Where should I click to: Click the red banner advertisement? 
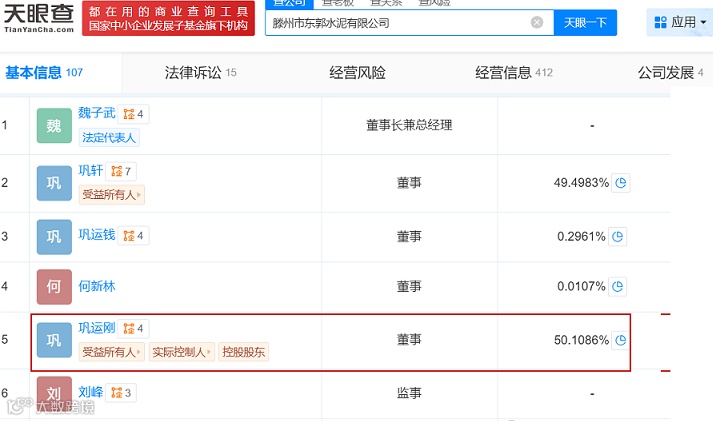(168, 18)
